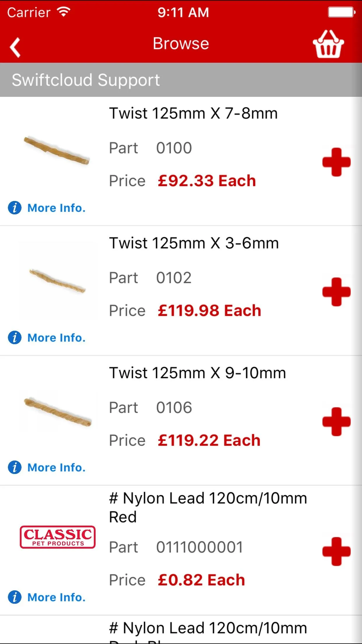Select the Swiftcloud Support header
The height and width of the screenshot is (644, 362).
86,80
